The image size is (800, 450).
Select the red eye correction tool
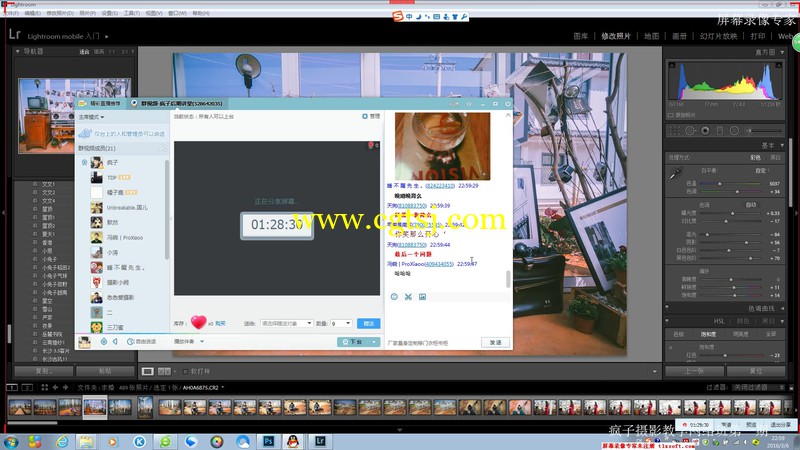pyautogui.click(x=705, y=131)
